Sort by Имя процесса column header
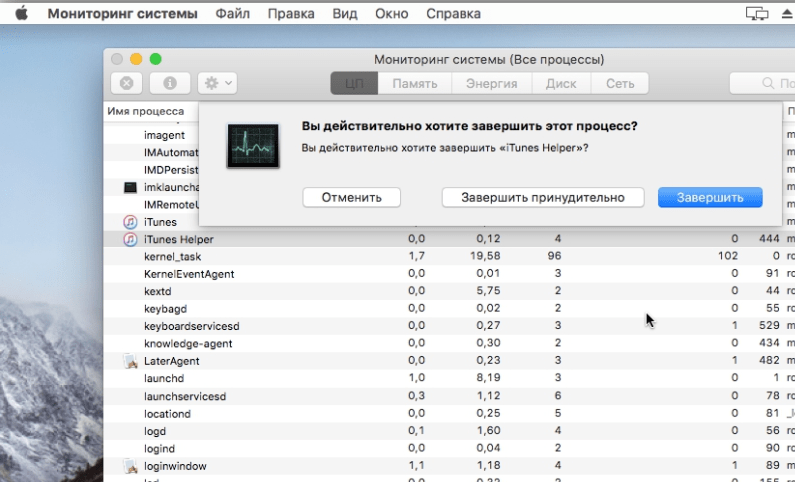 pos(146,111)
